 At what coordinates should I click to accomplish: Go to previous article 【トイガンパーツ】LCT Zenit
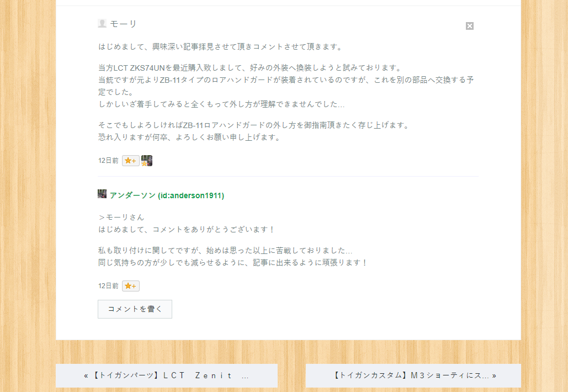(167, 375)
